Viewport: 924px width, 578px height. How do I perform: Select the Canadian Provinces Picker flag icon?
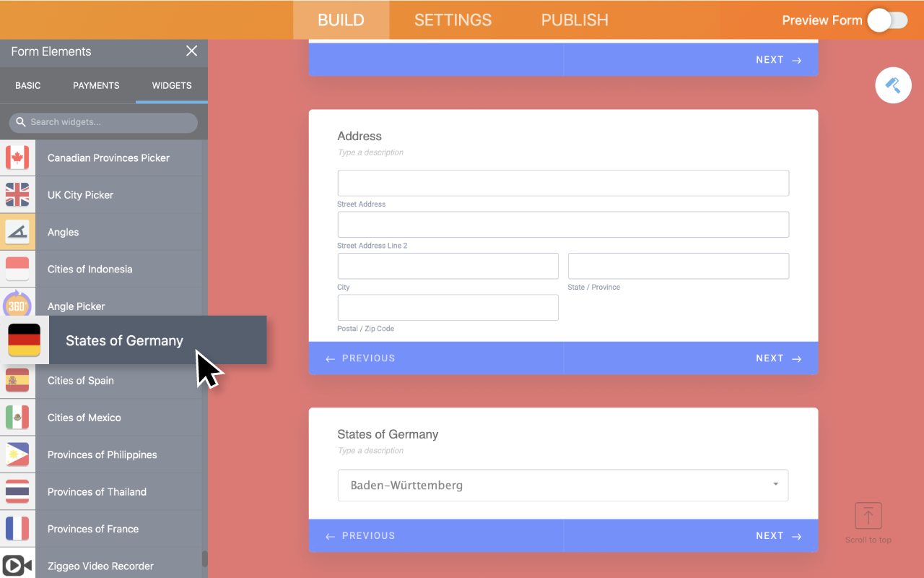17,158
